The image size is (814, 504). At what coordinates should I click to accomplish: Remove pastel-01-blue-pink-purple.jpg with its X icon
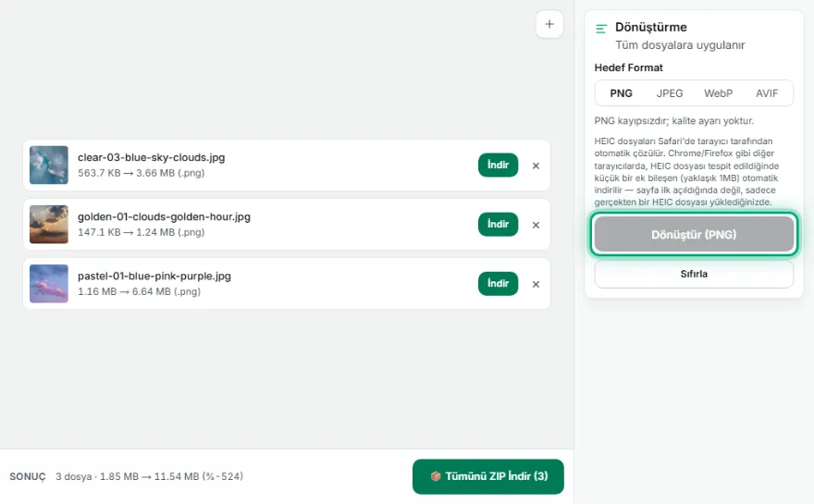pyautogui.click(x=536, y=284)
